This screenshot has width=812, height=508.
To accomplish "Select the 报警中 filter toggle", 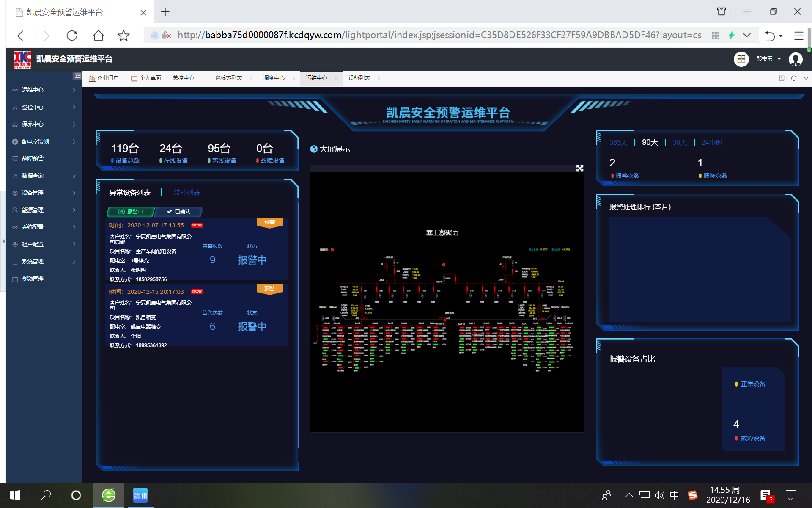I will pyautogui.click(x=131, y=211).
